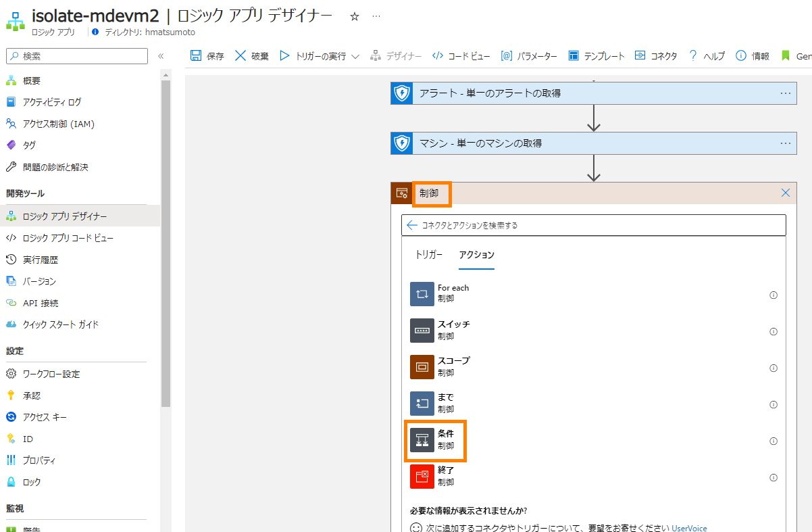Collapse the sidebar with double chevron
This screenshot has width=812, height=532.
pos(161,56)
